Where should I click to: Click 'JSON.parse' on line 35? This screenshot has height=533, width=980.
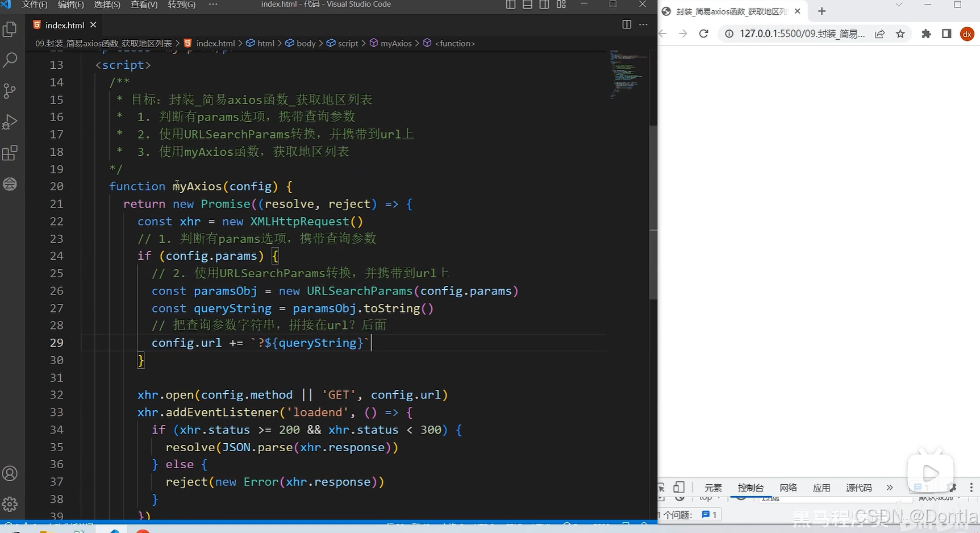coord(257,447)
